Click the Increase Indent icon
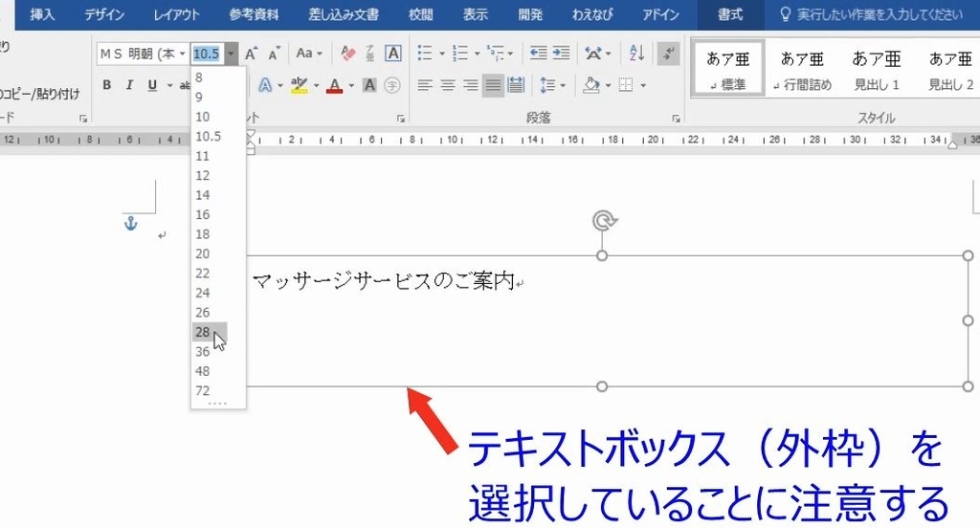Screen dimensions: 980x528 [x=561, y=54]
